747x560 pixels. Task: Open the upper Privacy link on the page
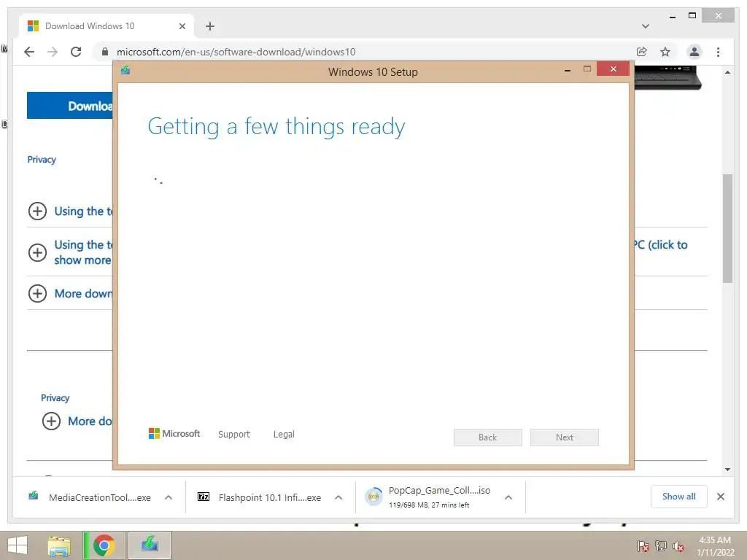(x=42, y=160)
